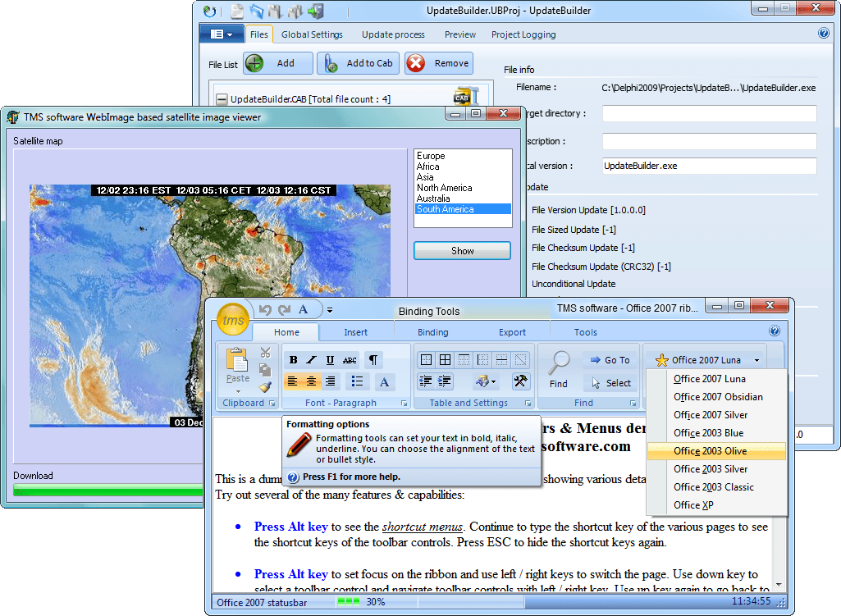Click the Add button in File List
Screen dimensions: 841x616
(x=278, y=63)
